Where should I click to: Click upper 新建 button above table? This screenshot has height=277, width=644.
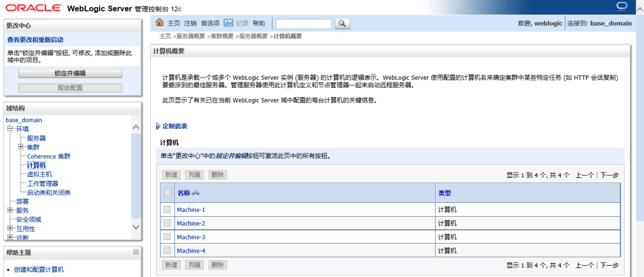(x=171, y=175)
